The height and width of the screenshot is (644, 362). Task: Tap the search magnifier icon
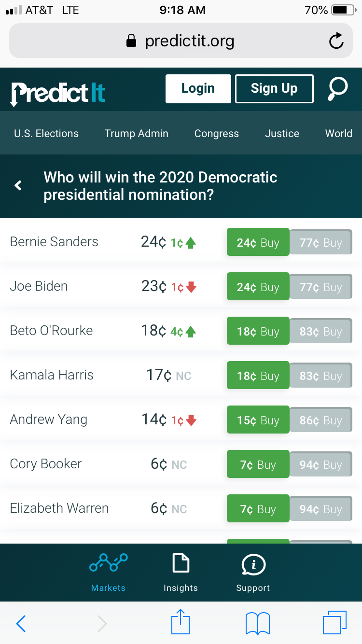pyautogui.click(x=337, y=88)
